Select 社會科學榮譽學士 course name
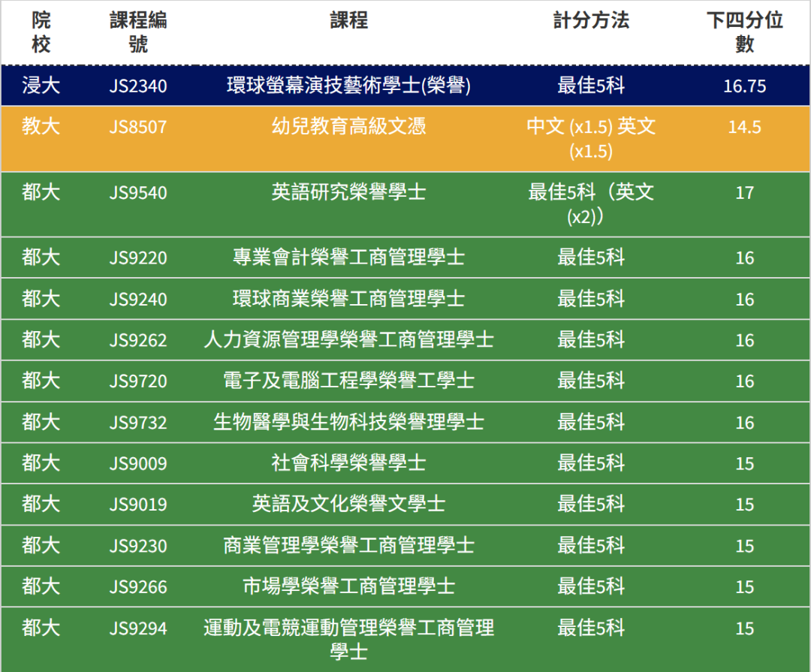Image resolution: width=811 pixels, height=672 pixels. pos(349,463)
